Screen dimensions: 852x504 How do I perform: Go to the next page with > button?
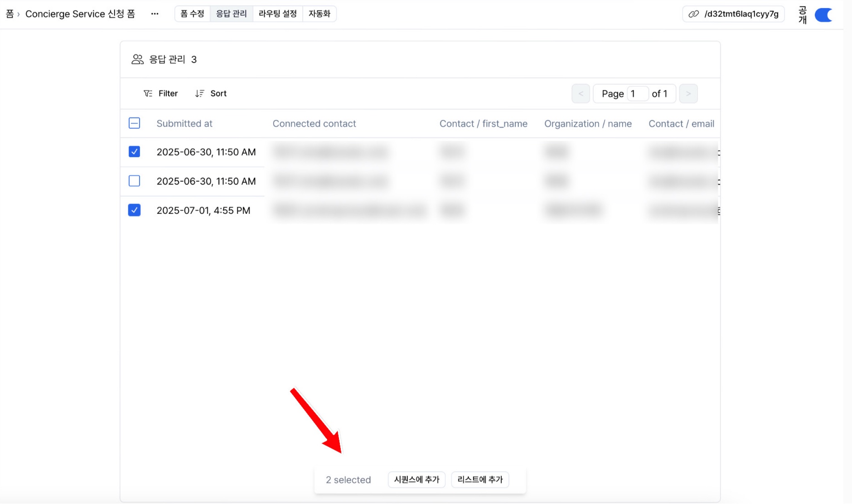[688, 94]
